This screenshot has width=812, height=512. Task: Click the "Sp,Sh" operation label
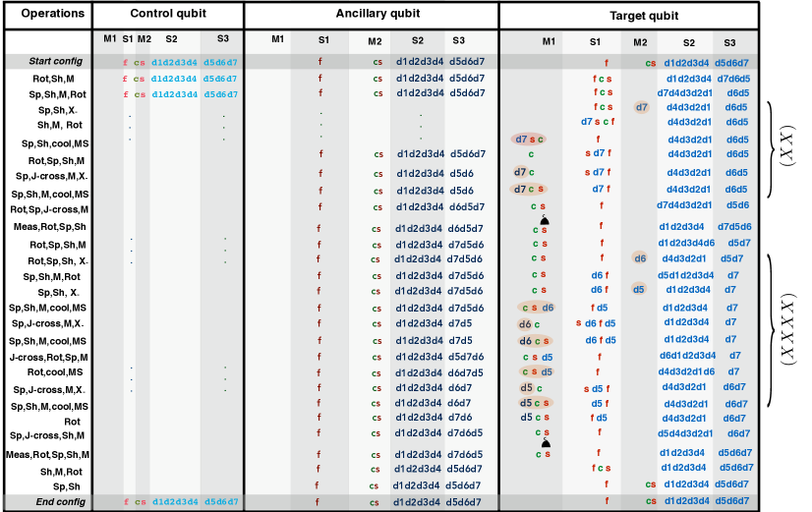(67, 486)
